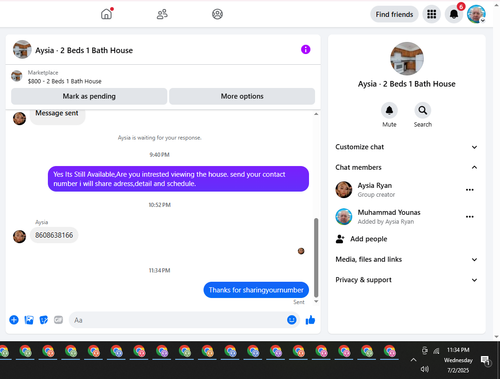Click the '$800 - 2 Beds 1 Bath House' text
500x379 pixels.
pyautogui.click(x=65, y=81)
